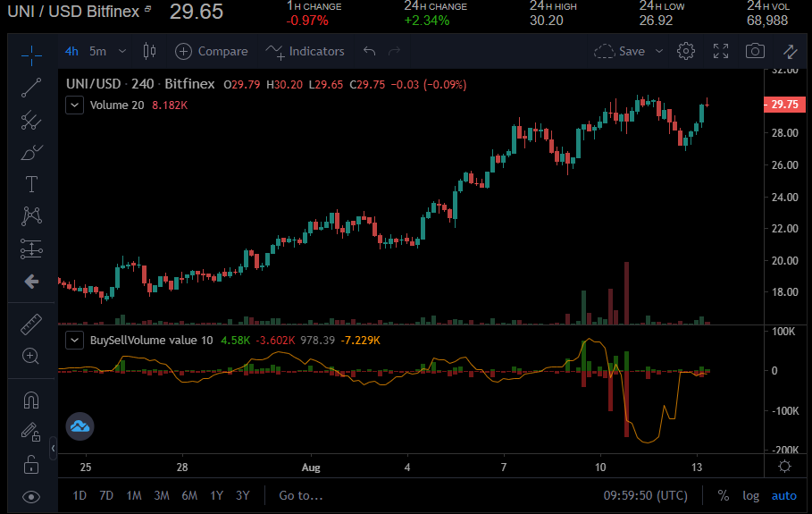The width and height of the screenshot is (812, 514).
Task: Toggle auto scale
Action: (784, 496)
